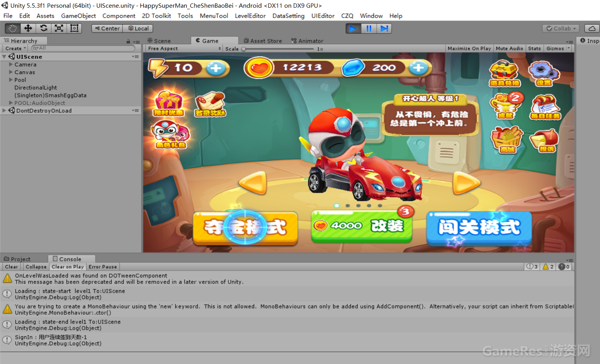Image resolution: width=600 pixels, height=364 pixels.
Task: Open the LevelEditor menu
Action: tap(250, 16)
